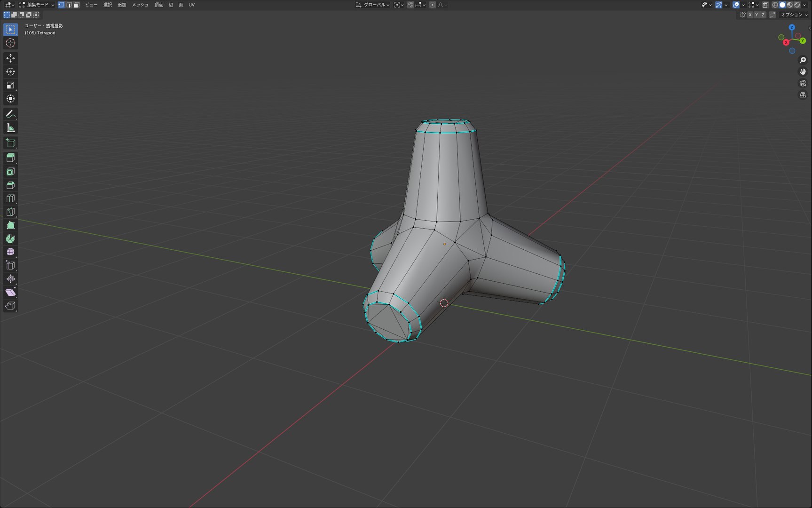The height and width of the screenshot is (508, 812).
Task: Select the Rip Region tool
Action: point(10,306)
